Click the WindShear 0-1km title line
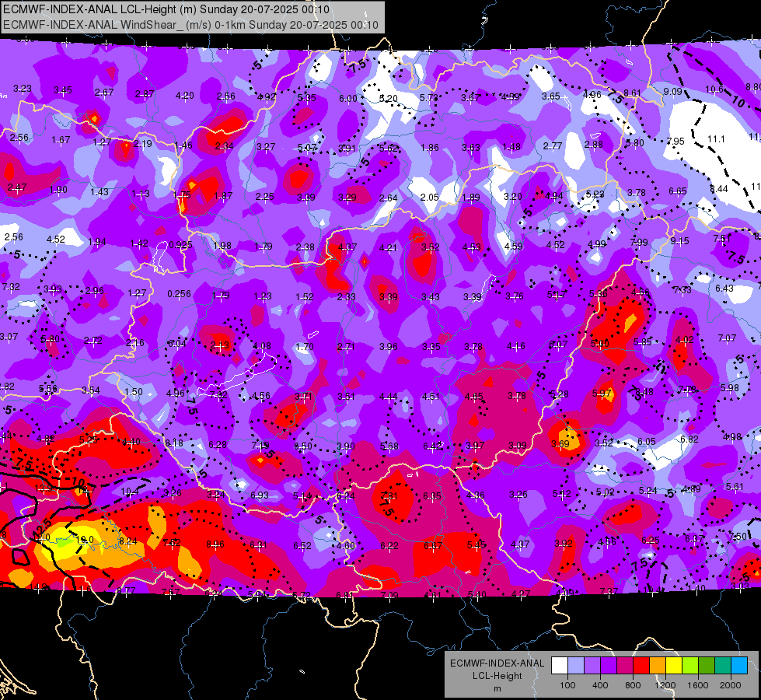The image size is (761, 700). tap(190, 25)
